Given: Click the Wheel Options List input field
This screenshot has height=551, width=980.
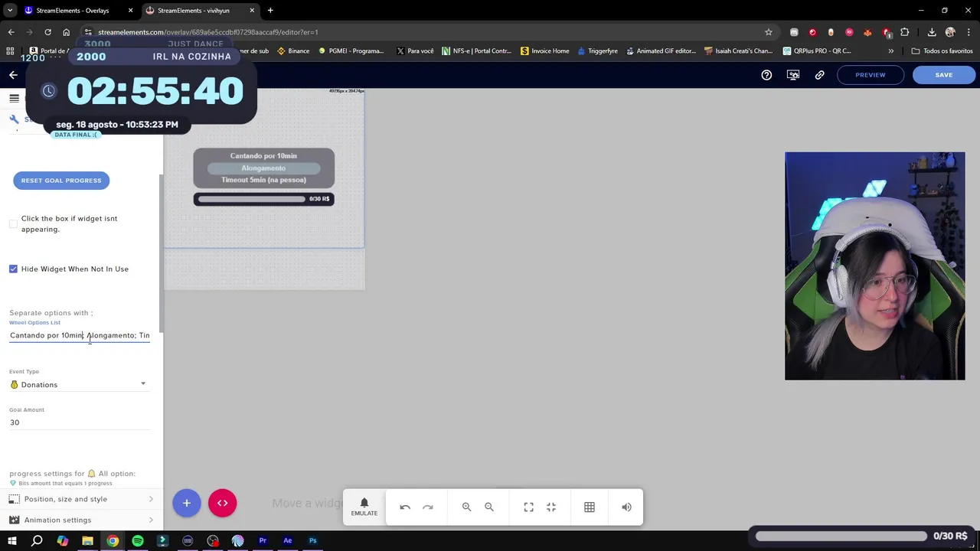Looking at the screenshot, I should point(80,335).
